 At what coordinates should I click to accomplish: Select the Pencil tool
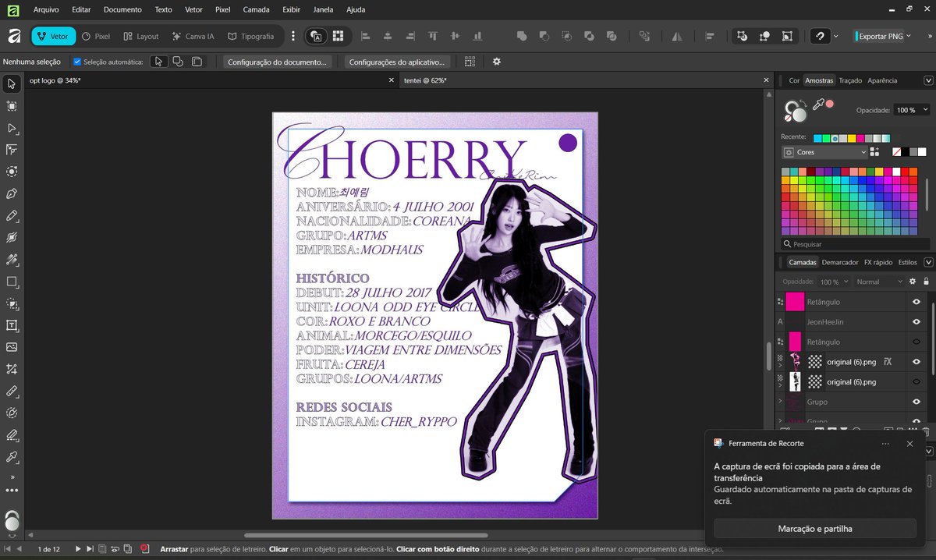(12, 215)
